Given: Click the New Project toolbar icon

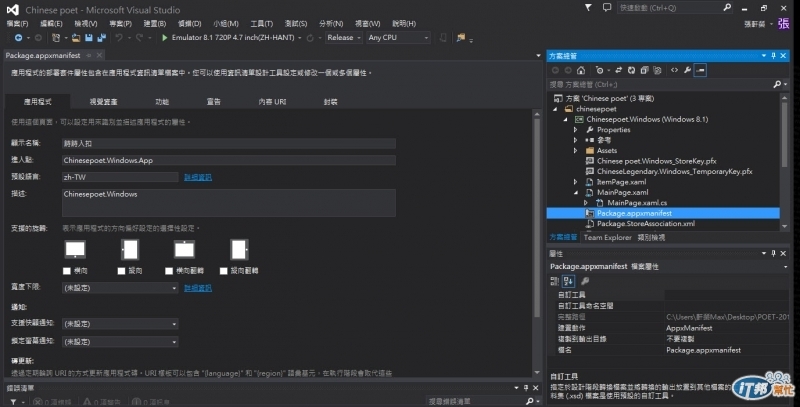Looking at the screenshot, I should [56, 38].
